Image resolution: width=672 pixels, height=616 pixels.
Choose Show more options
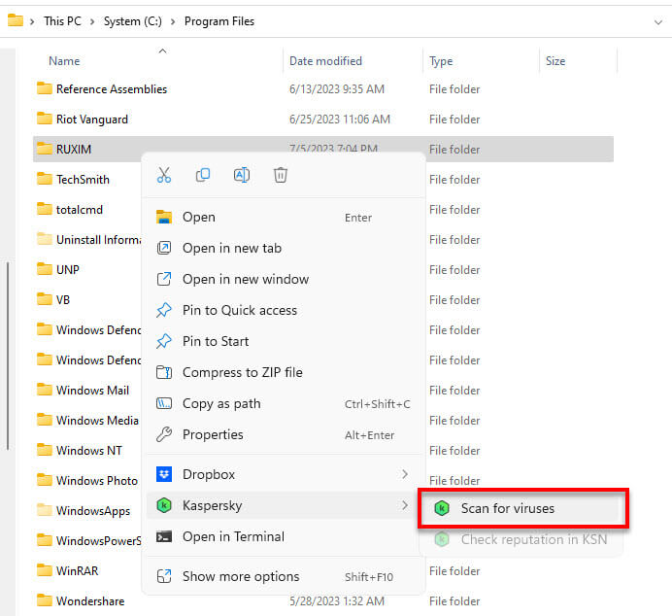(240, 576)
